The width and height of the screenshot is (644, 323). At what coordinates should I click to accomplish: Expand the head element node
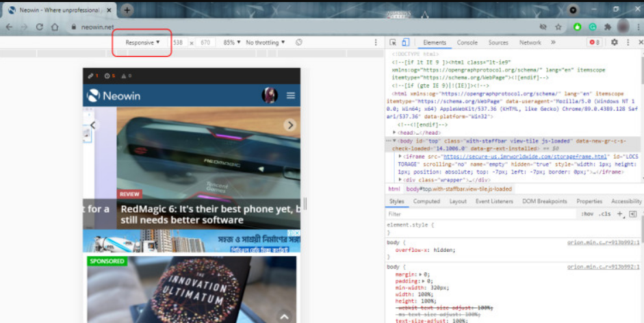click(394, 132)
